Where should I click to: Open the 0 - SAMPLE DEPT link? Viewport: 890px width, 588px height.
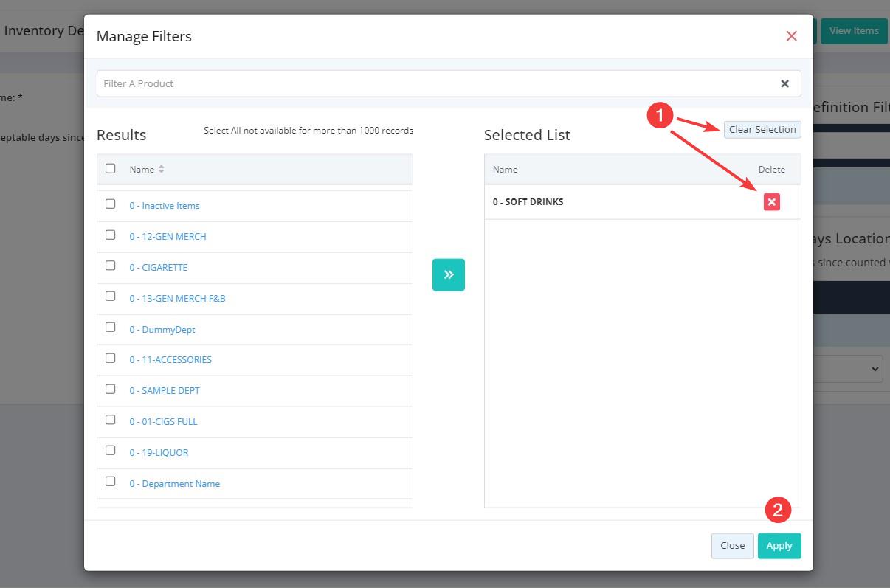165,391
